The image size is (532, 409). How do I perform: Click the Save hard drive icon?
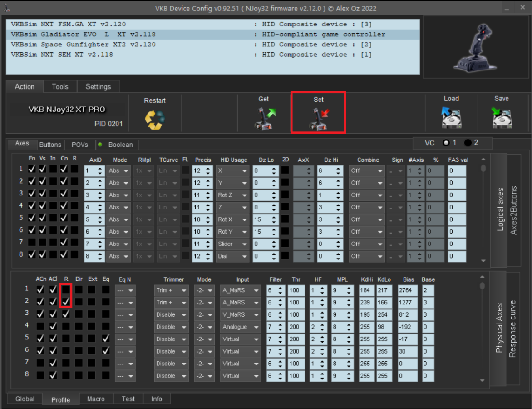(502, 118)
